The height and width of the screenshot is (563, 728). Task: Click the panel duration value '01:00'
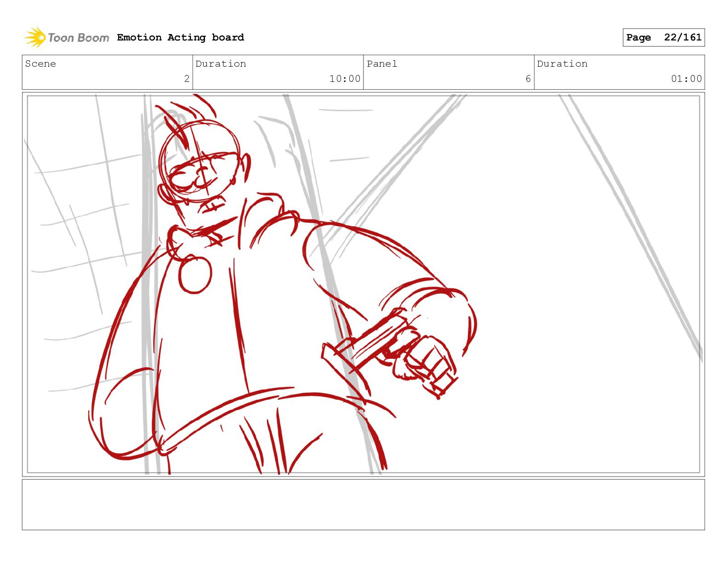pyautogui.click(x=686, y=79)
